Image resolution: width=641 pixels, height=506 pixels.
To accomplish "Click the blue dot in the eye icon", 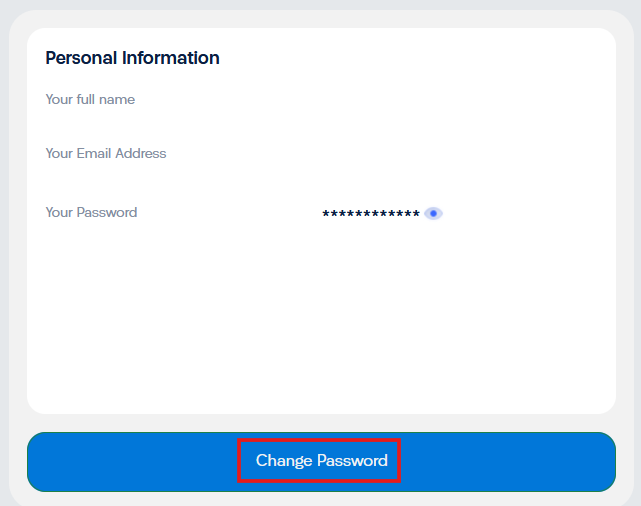I will pos(433,213).
